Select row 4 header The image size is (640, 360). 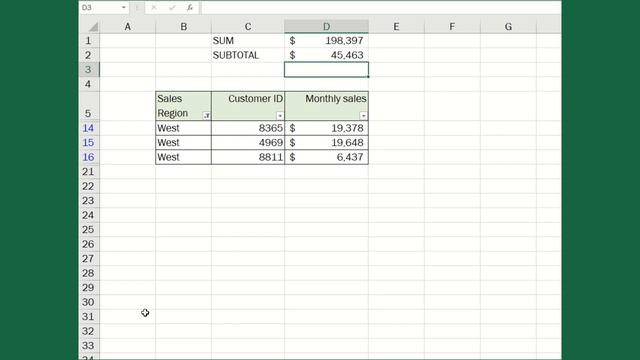pos(89,84)
